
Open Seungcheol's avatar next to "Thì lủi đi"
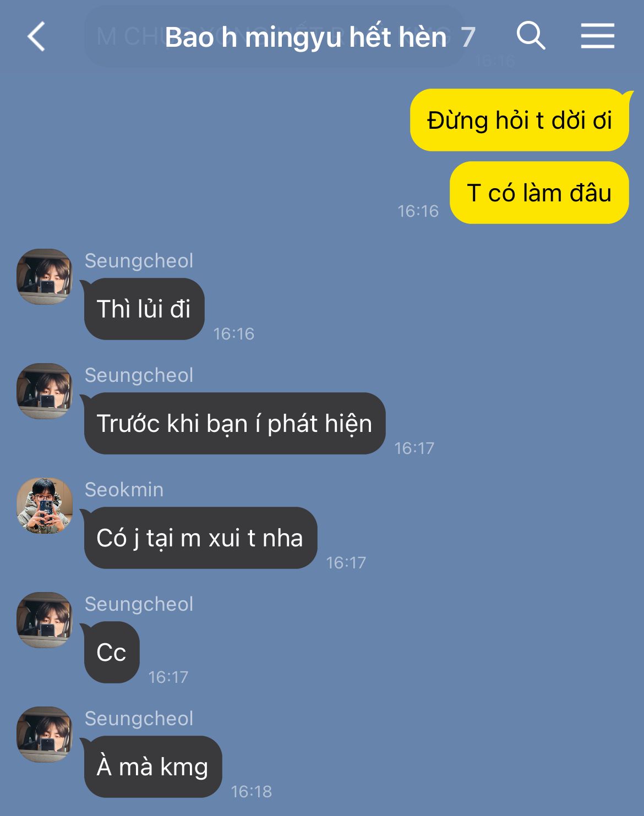(45, 277)
